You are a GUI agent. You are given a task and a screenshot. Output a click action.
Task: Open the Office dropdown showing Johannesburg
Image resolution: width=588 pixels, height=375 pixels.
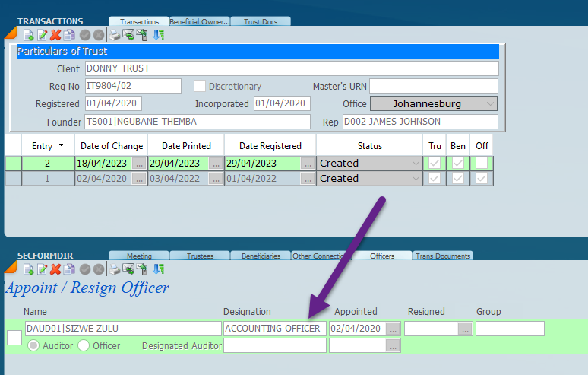[490, 103]
